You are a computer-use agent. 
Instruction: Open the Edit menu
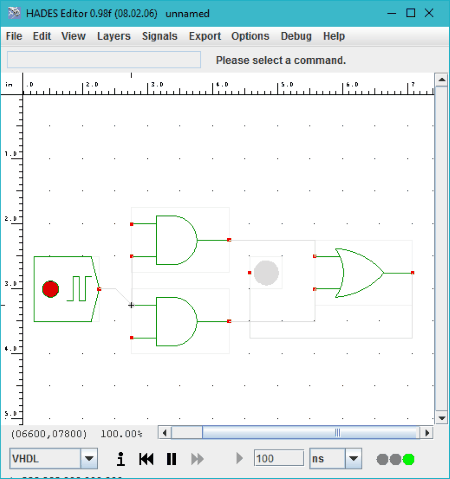tap(42, 36)
